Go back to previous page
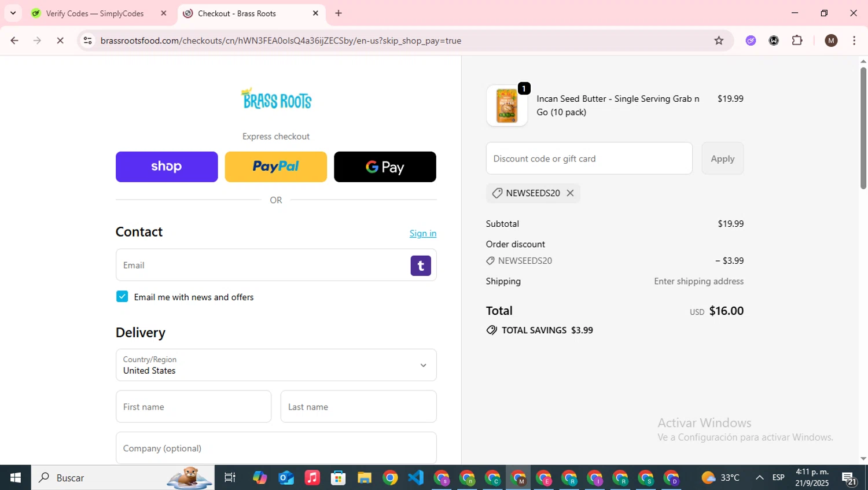This screenshot has height=490, width=868. pos(14,40)
